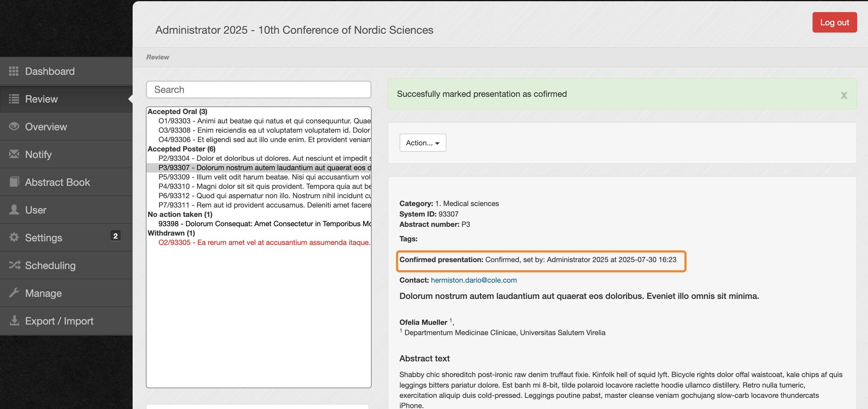Select abstract O1/93303 in the list
The image size is (868, 409).
264,121
